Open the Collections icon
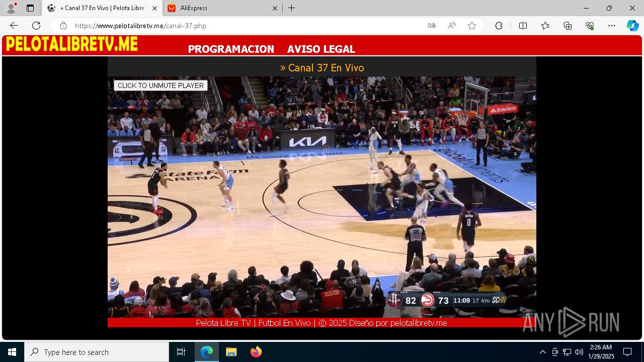The width and height of the screenshot is (644, 362). [568, 26]
